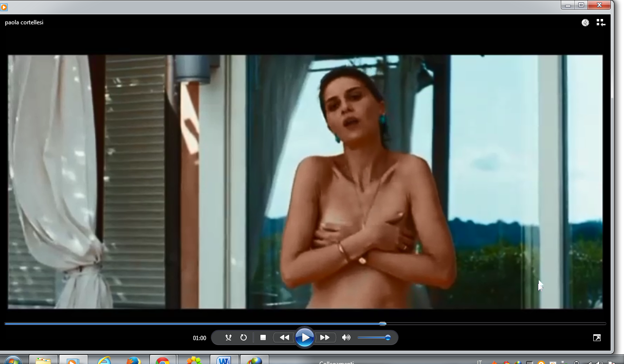Click the 01:00 elapsed time display

200,338
